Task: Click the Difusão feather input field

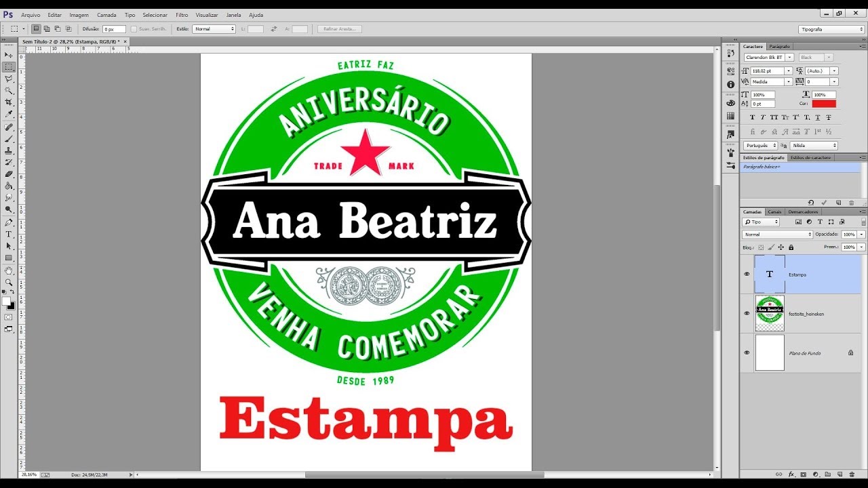Action: (114, 29)
